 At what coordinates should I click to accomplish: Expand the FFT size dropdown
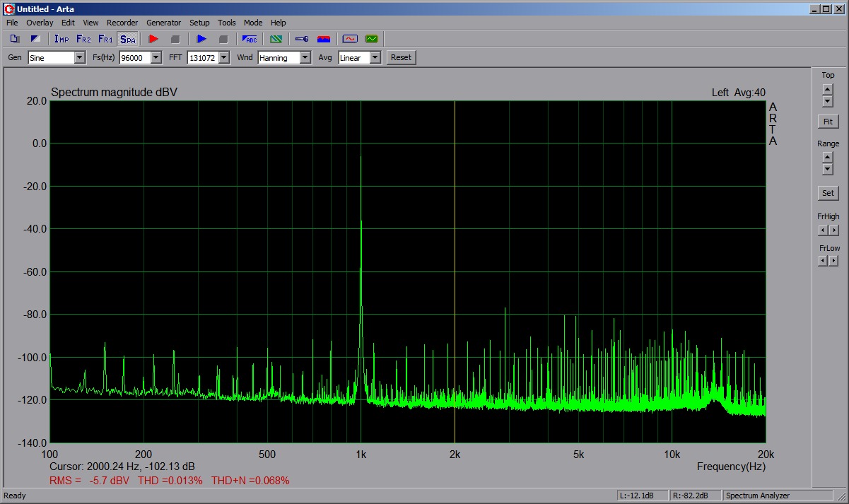pos(224,58)
